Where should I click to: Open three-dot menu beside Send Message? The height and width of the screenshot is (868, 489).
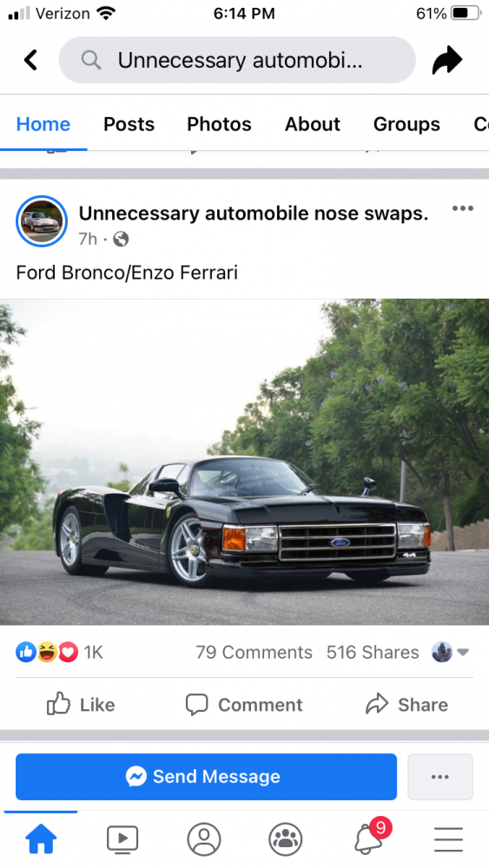[440, 777]
